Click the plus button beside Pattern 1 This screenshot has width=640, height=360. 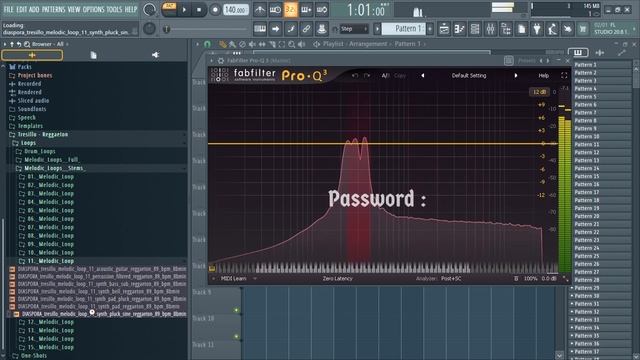point(430,29)
